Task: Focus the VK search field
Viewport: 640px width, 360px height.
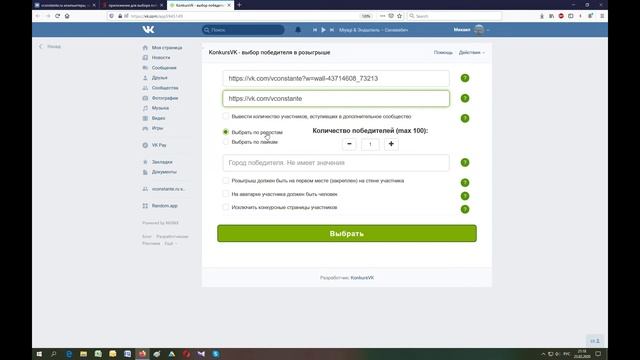Action: (243, 30)
